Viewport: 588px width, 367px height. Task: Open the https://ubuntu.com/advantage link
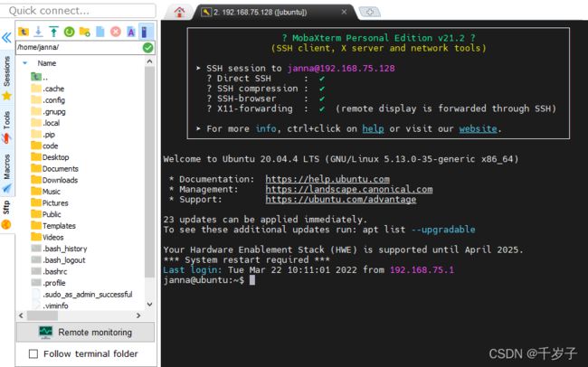pos(341,200)
